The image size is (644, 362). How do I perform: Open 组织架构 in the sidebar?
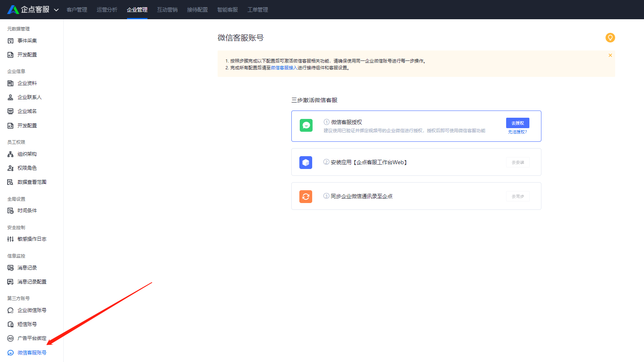27,154
